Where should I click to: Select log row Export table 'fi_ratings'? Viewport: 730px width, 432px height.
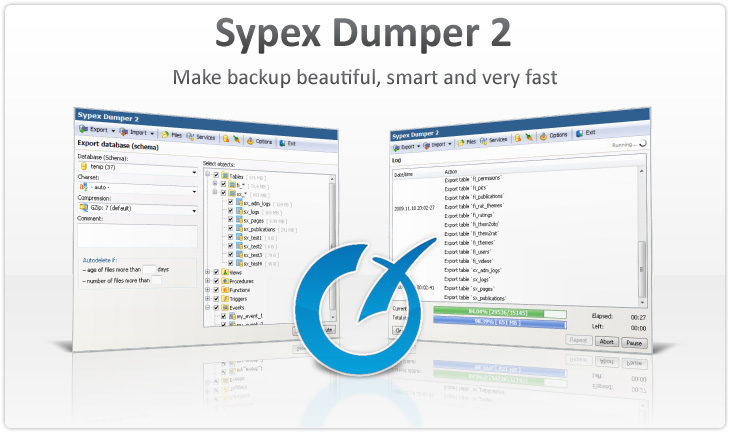[x=469, y=216]
